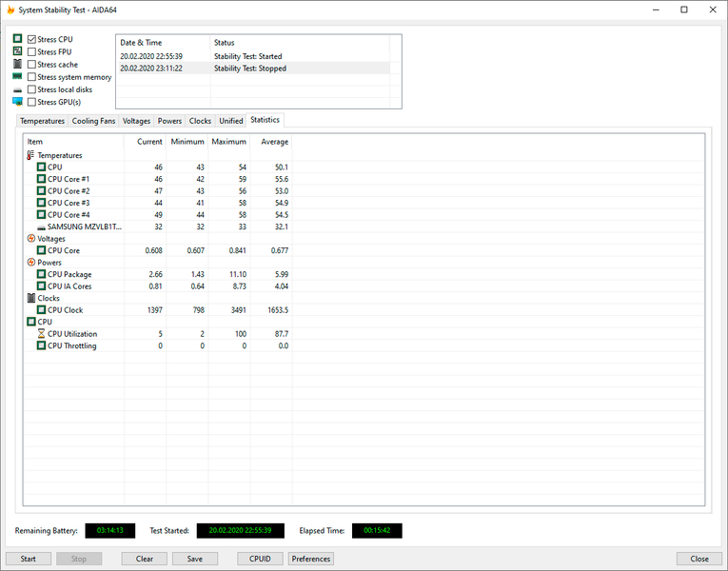Click the CPU Package maximum value 11.10
This screenshot has height=571, width=728.
click(238, 274)
